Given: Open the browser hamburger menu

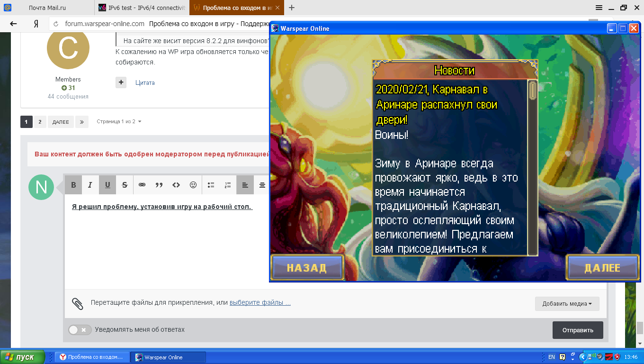Looking at the screenshot, I should pos(599,8).
